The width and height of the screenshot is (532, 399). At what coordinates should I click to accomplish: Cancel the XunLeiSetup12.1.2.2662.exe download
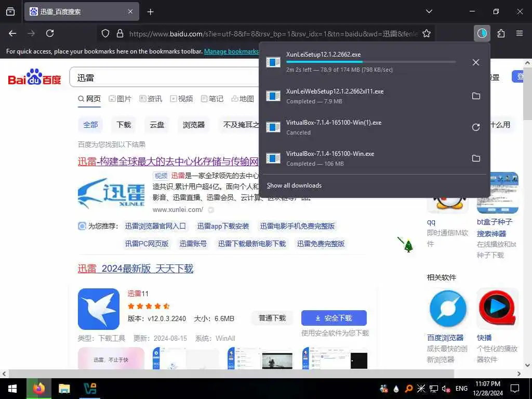point(476,62)
